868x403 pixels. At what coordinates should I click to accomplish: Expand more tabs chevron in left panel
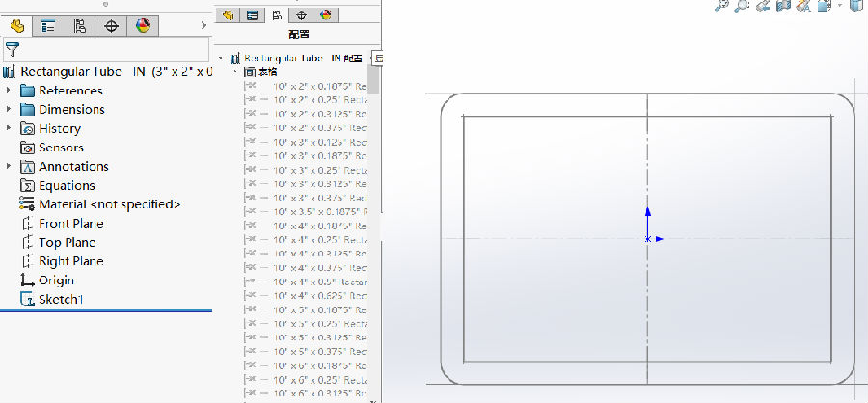(x=203, y=25)
